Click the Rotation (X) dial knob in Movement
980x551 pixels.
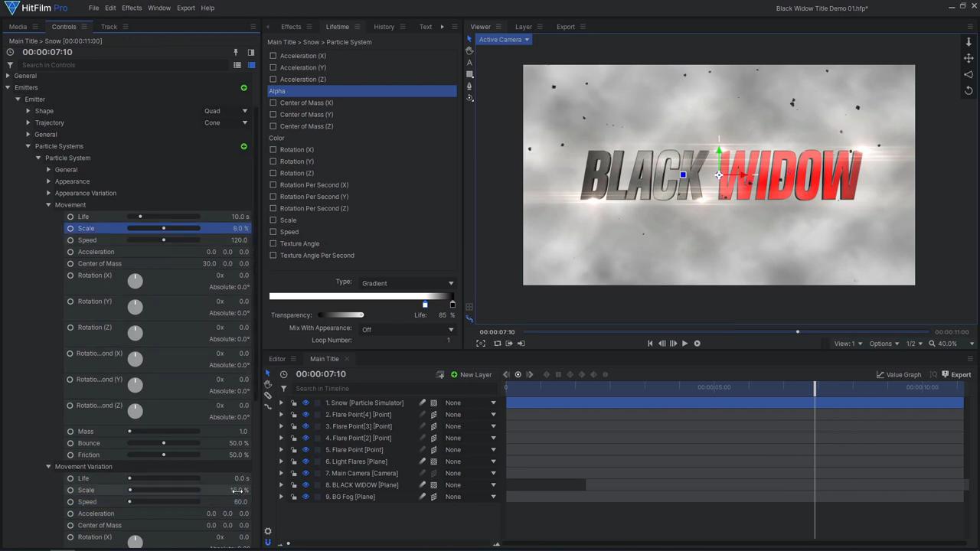pyautogui.click(x=135, y=281)
